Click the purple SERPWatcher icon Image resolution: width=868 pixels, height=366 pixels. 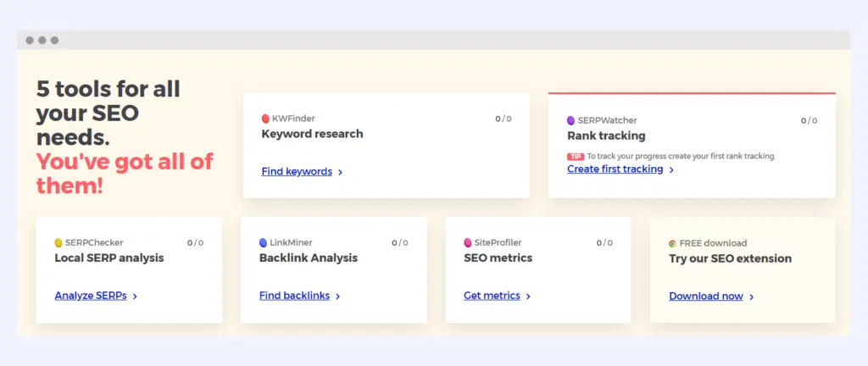tap(570, 120)
